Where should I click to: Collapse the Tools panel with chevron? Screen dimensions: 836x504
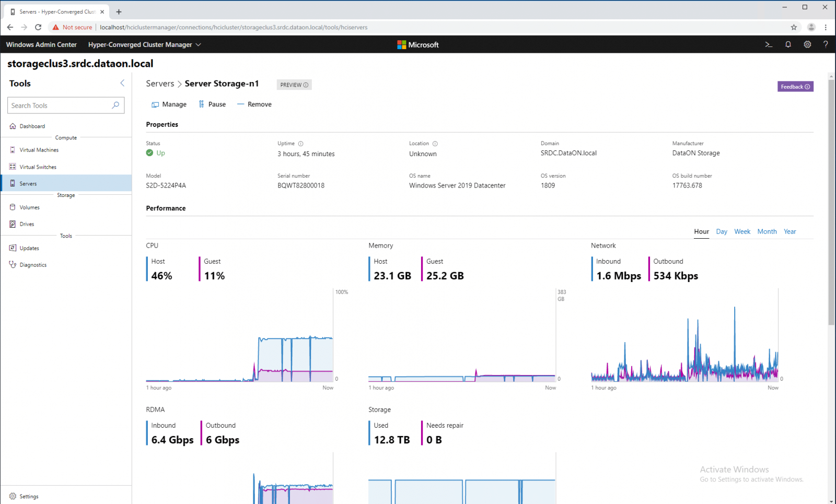pos(122,83)
